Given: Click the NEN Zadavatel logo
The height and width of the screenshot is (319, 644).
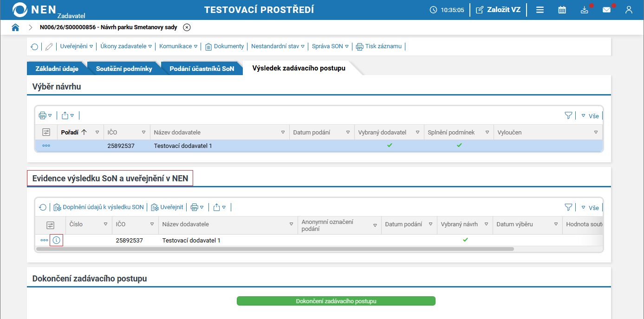Looking at the screenshot, I should tap(49, 10).
